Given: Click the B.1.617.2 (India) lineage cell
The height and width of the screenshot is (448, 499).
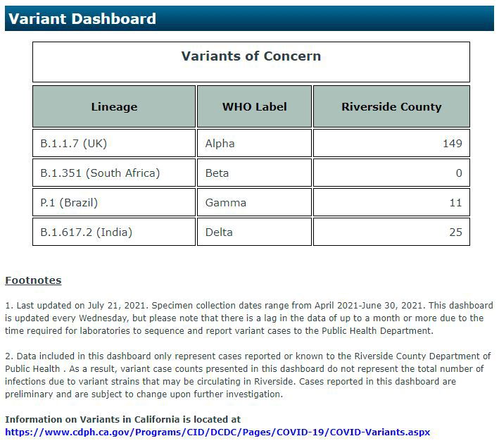Looking at the screenshot, I should tap(86, 232).
